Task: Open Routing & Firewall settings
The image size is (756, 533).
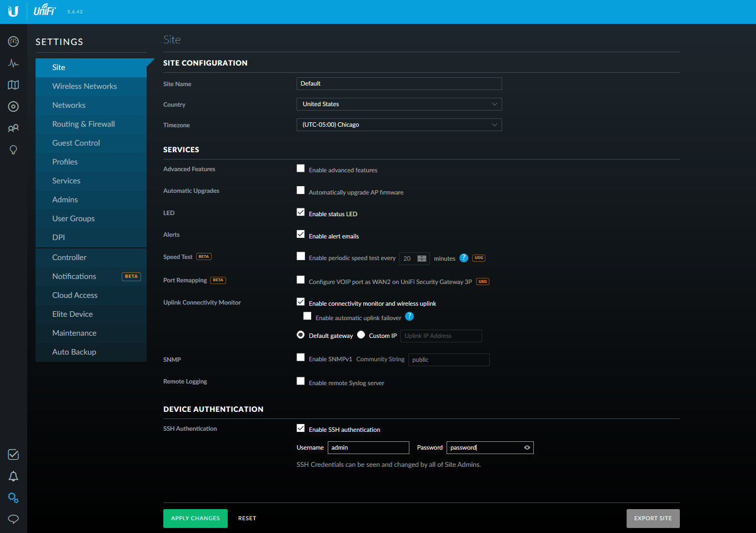Action: 83,124
